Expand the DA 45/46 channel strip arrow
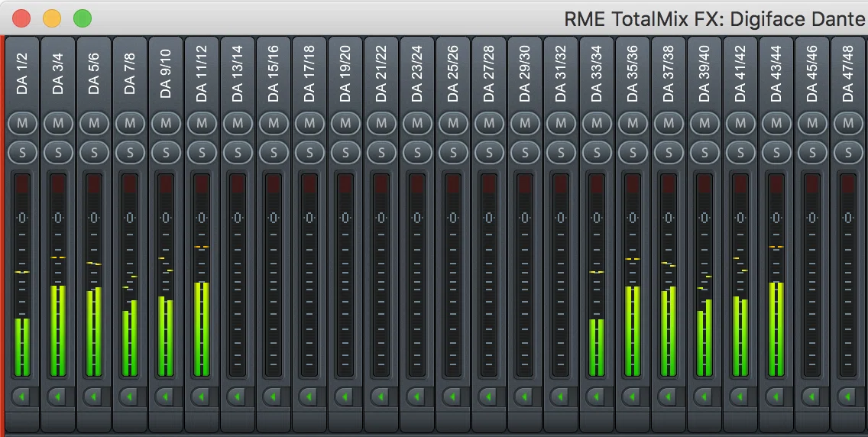The height and width of the screenshot is (437, 868). point(812,397)
